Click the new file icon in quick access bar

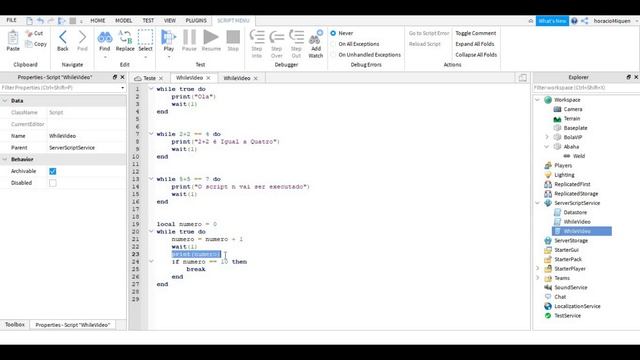tap(29, 20)
